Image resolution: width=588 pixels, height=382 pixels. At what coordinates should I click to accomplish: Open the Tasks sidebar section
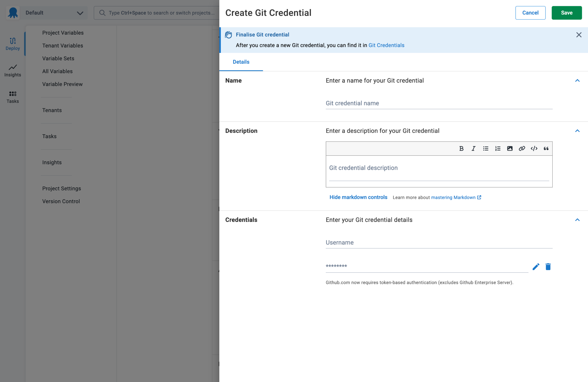coord(13,97)
